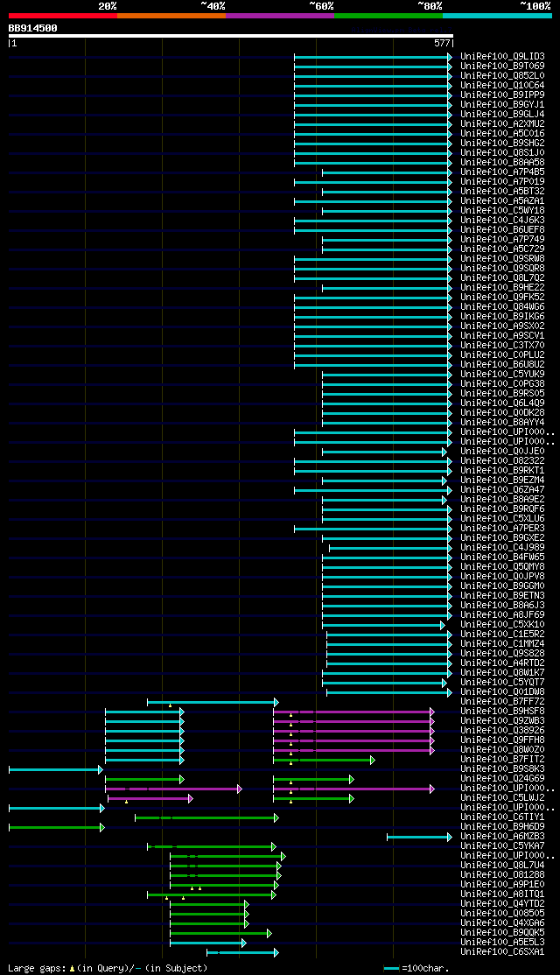Select the UniRef100_B9SHG2 label
Viewport: 560px width, 975px height.
[x=503, y=143]
